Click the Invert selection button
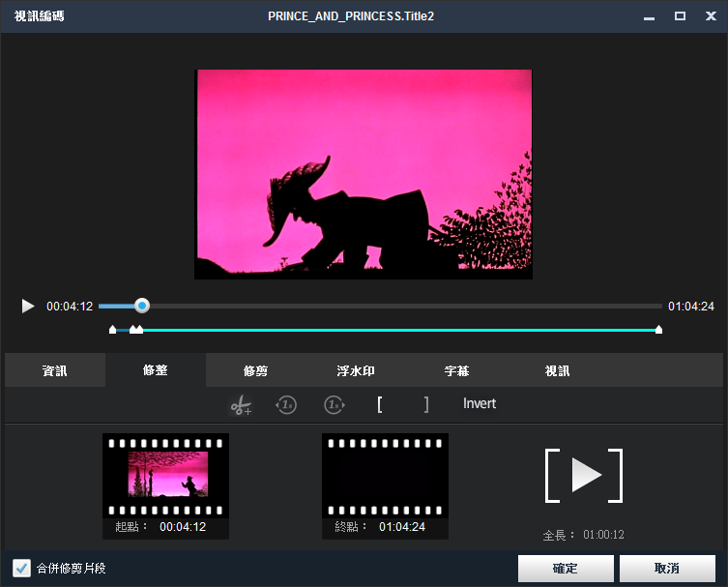 (x=480, y=404)
